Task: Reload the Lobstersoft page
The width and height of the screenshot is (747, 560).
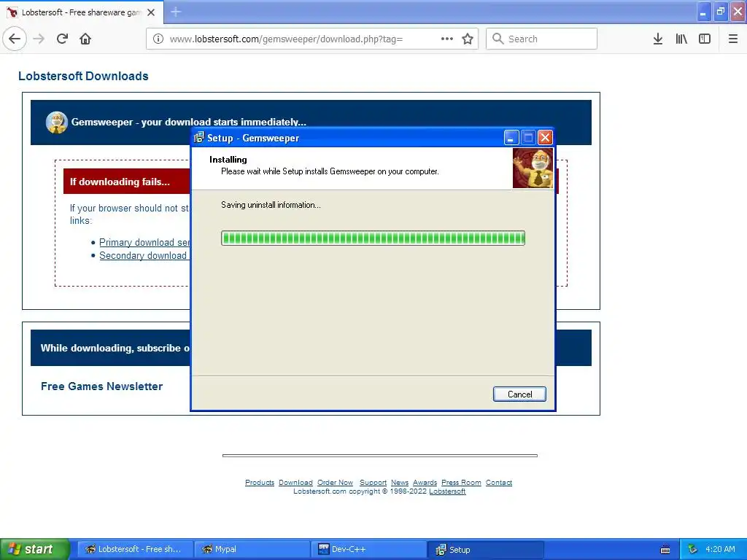Action: [x=62, y=39]
